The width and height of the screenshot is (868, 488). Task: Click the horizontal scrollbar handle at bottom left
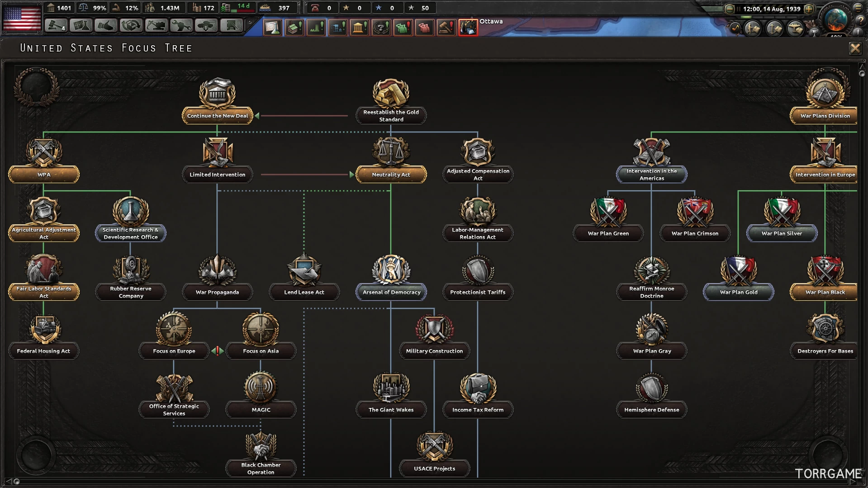tap(17, 481)
